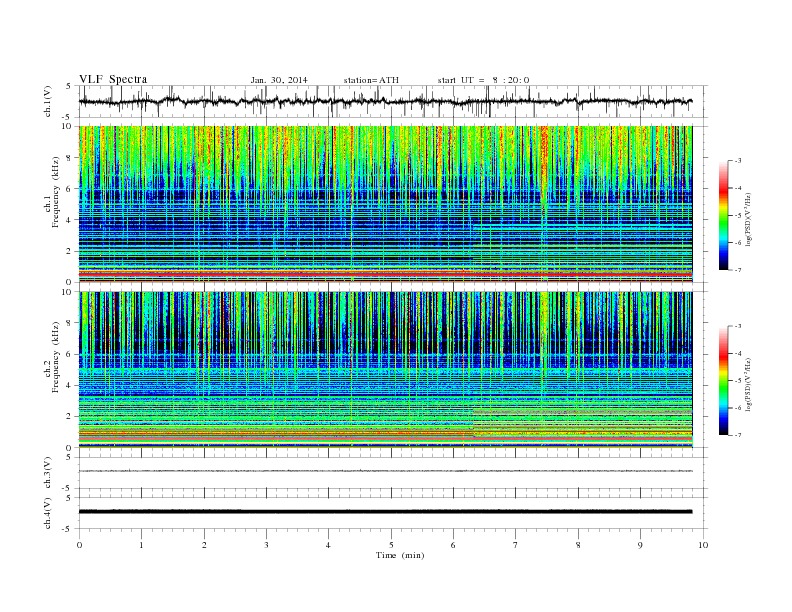Click the "-4" label on lower color bar

[738, 353]
